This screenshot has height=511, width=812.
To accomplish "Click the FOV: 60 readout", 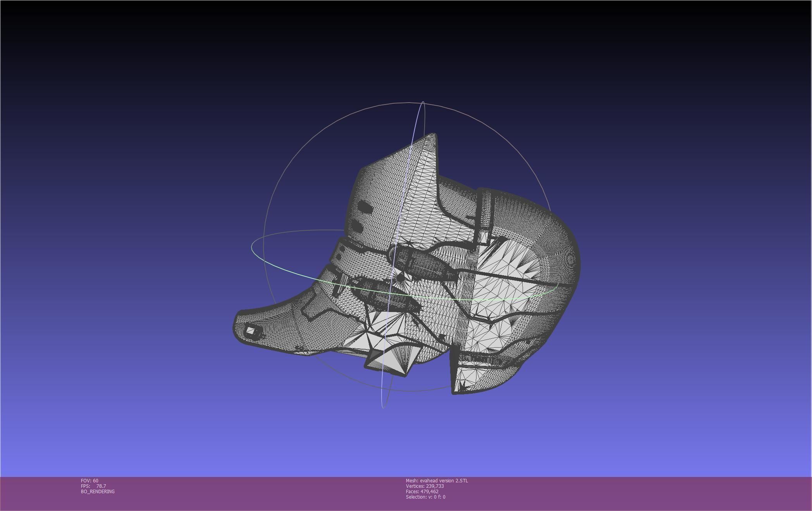I will [89, 480].
